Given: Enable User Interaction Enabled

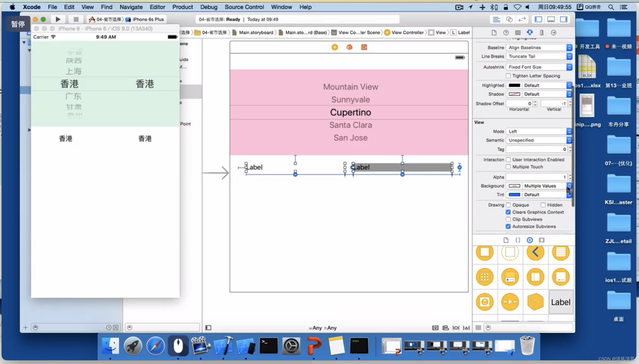Looking at the screenshot, I should 508,160.
